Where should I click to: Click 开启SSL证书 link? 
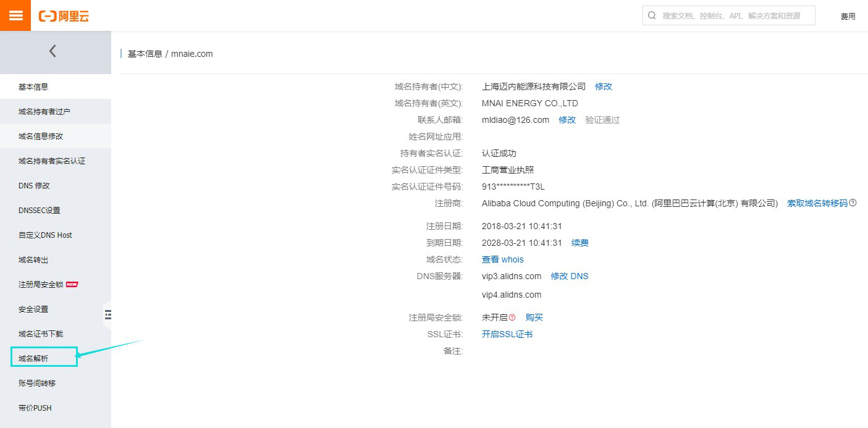click(507, 334)
